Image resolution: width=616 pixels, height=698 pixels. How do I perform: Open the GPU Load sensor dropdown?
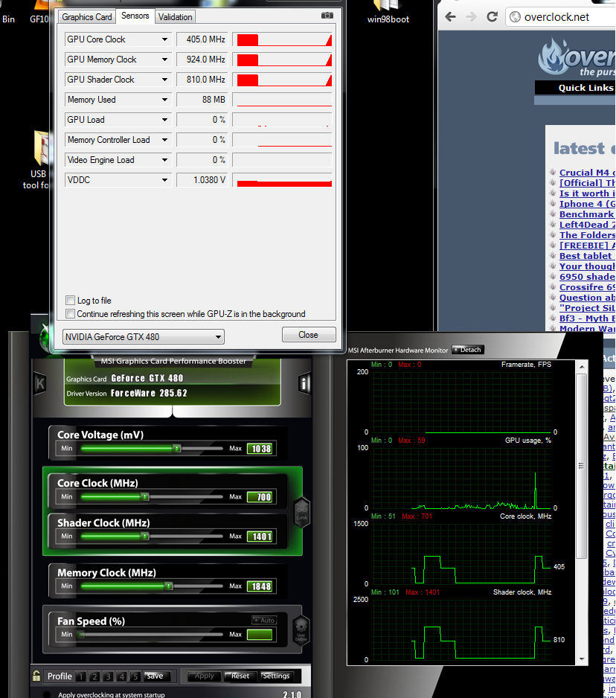[164, 119]
